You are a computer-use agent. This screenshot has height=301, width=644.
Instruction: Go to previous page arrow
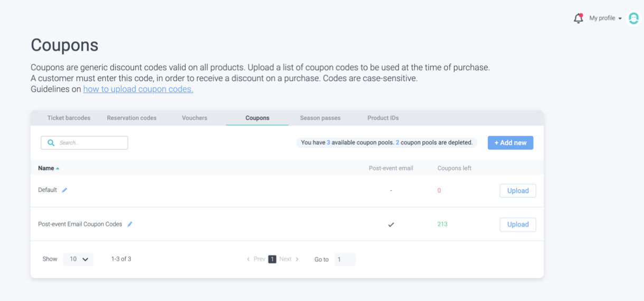[249, 259]
